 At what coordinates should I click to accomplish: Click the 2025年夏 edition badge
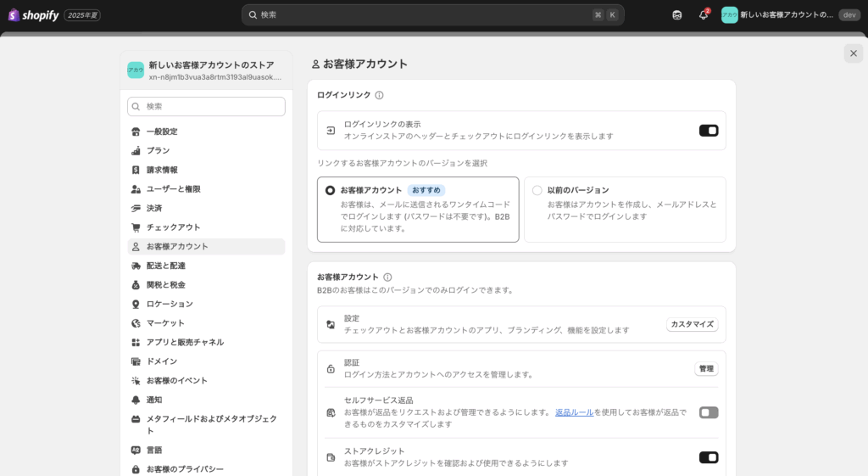tap(82, 15)
